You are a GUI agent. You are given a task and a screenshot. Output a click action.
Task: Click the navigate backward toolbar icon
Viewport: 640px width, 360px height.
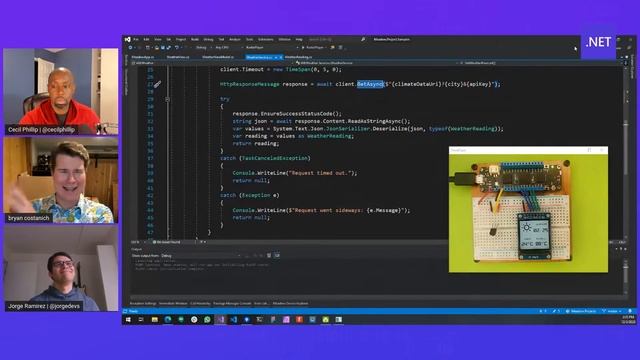pyautogui.click(x=131, y=48)
